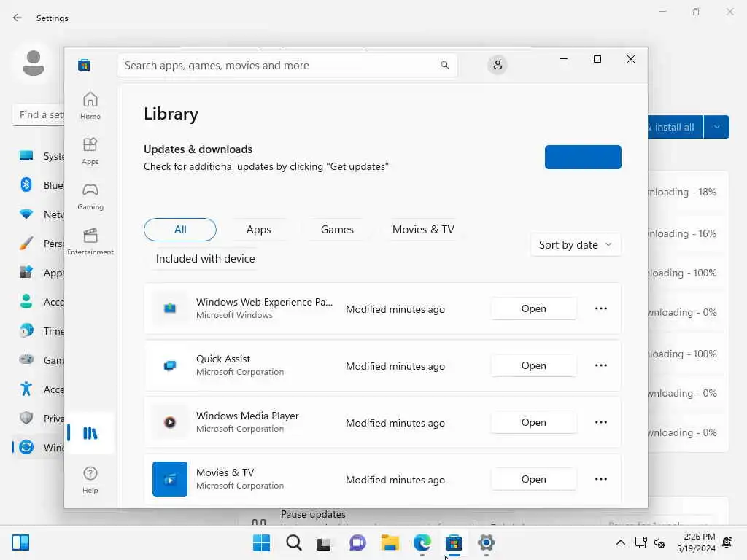The height and width of the screenshot is (560, 747).
Task: Open the clock and date in taskbar
Action: point(695,542)
